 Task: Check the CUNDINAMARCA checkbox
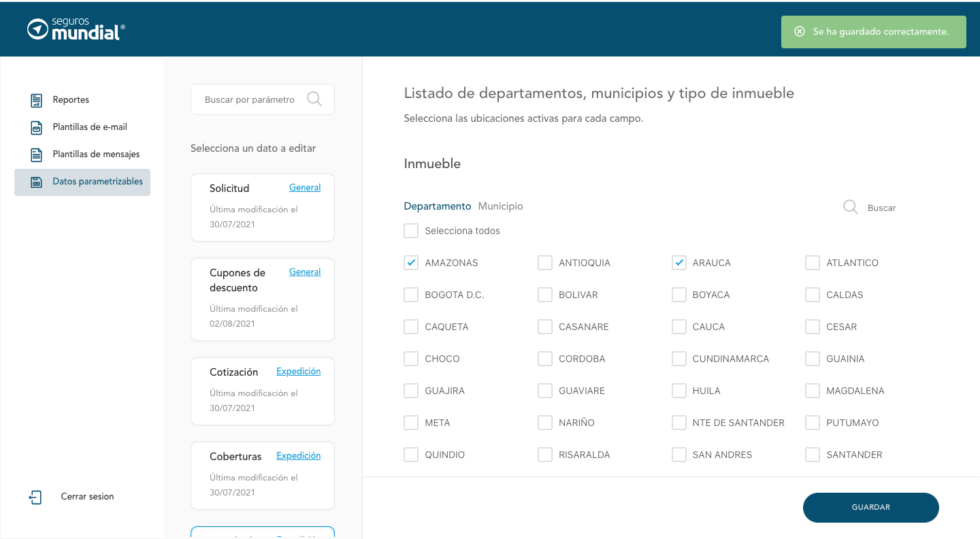679,359
